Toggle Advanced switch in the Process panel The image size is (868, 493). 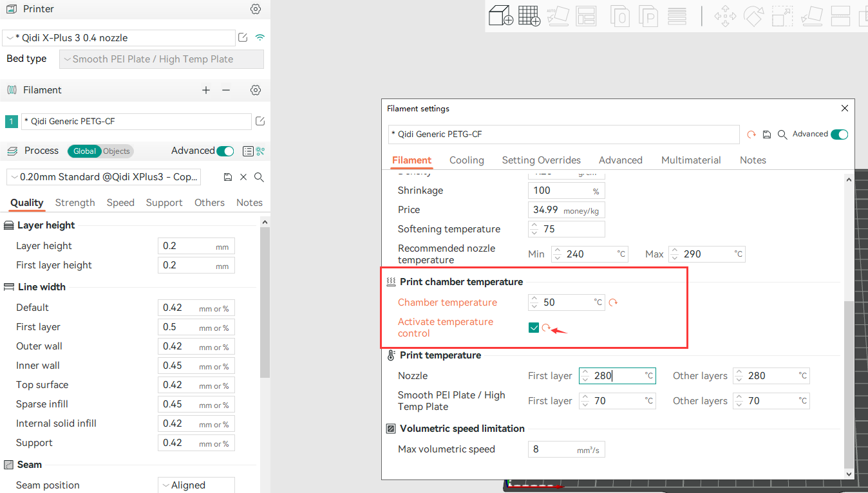tap(225, 151)
